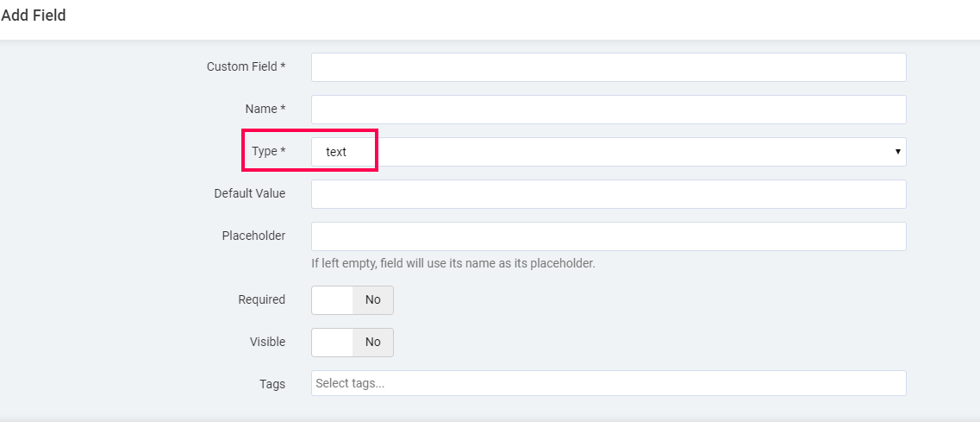The height and width of the screenshot is (428, 980).
Task: Click into the Custom Field input box
Action: [x=609, y=67]
